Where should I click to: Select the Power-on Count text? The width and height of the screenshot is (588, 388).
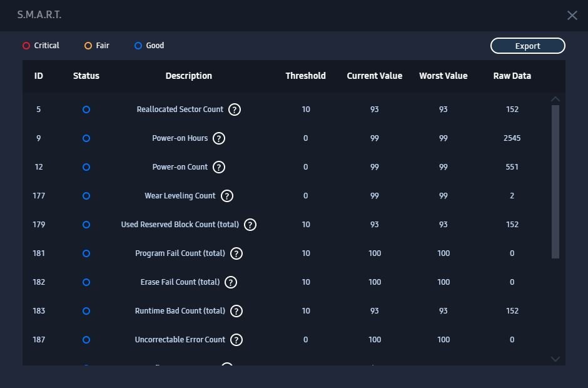[180, 166]
